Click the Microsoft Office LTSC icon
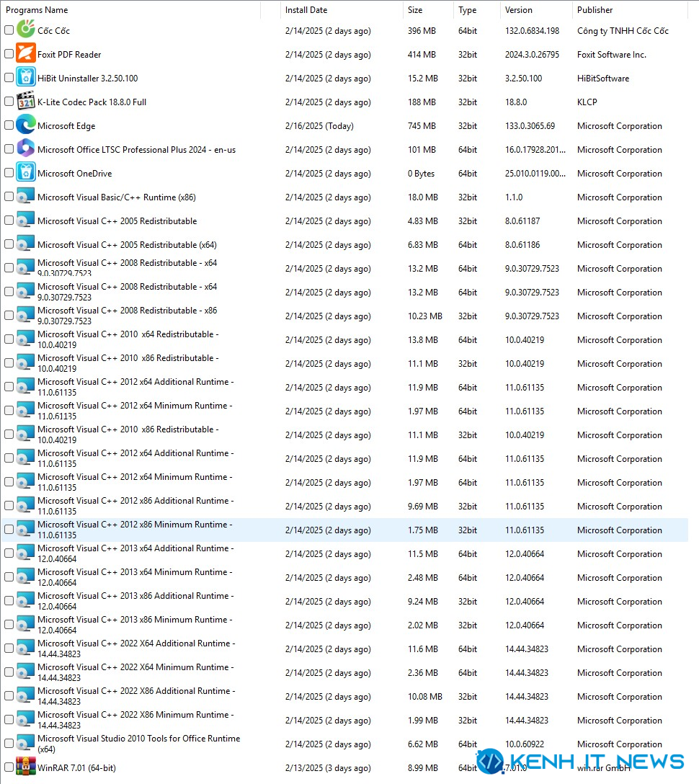Image resolution: width=699 pixels, height=784 pixels. click(25, 148)
